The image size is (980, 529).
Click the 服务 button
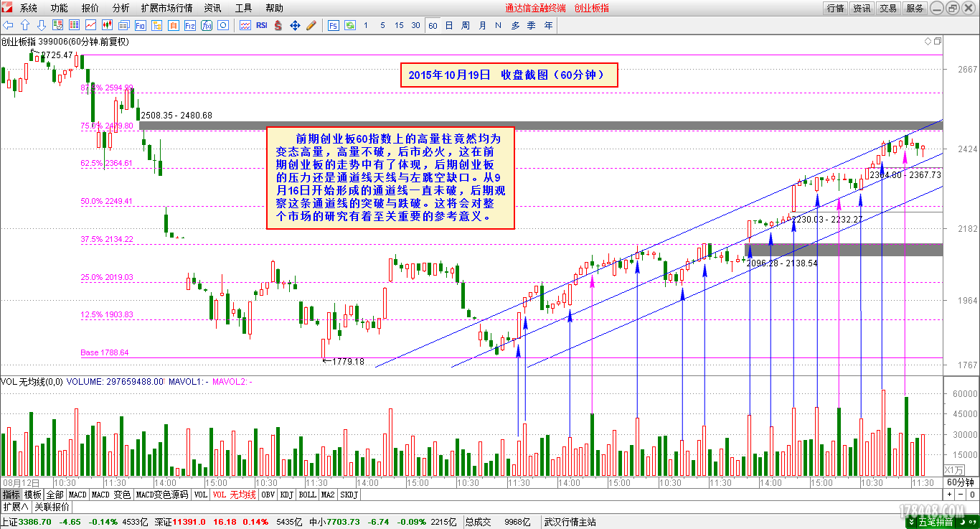click(915, 8)
